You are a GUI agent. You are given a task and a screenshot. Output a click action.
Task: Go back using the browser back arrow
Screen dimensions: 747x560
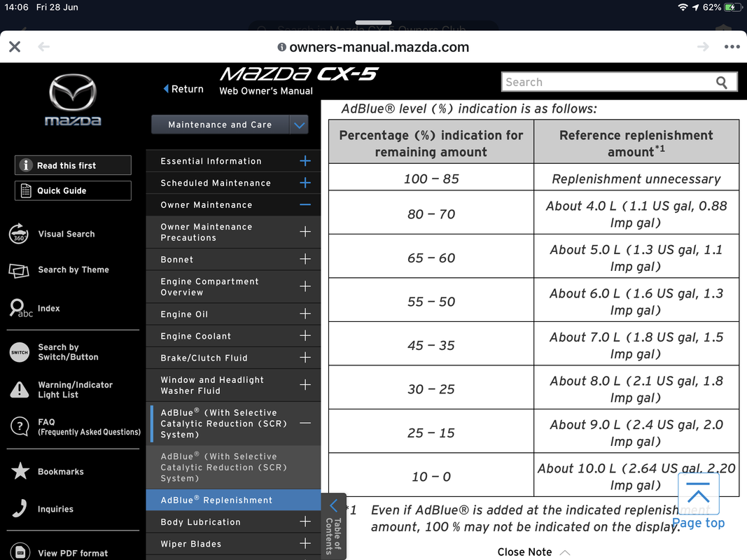pyautogui.click(x=44, y=47)
